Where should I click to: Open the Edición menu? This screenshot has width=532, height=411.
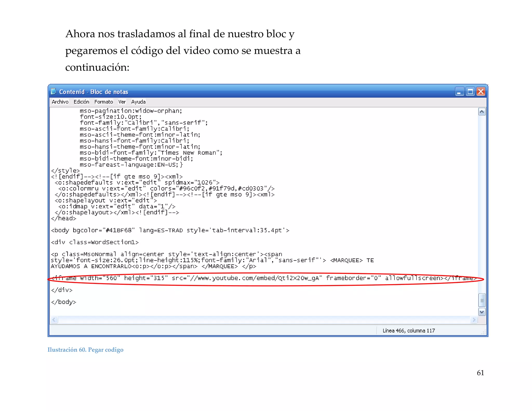(81, 102)
